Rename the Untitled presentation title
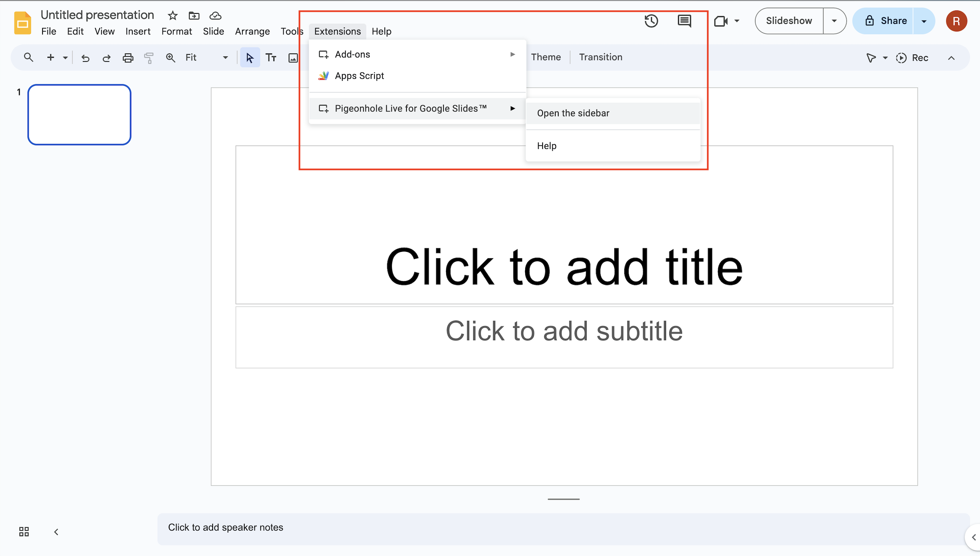Image resolution: width=980 pixels, height=556 pixels. 97,15
